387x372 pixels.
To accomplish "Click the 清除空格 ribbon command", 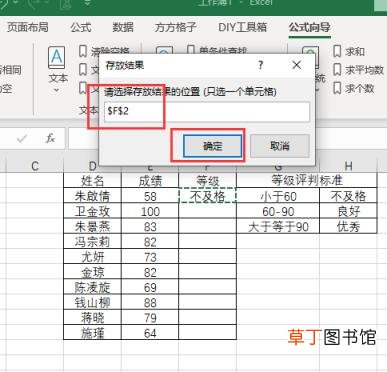I will (104, 52).
